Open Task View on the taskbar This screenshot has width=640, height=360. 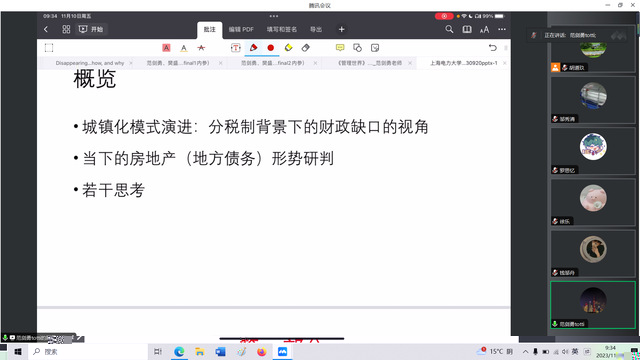click(x=158, y=351)
